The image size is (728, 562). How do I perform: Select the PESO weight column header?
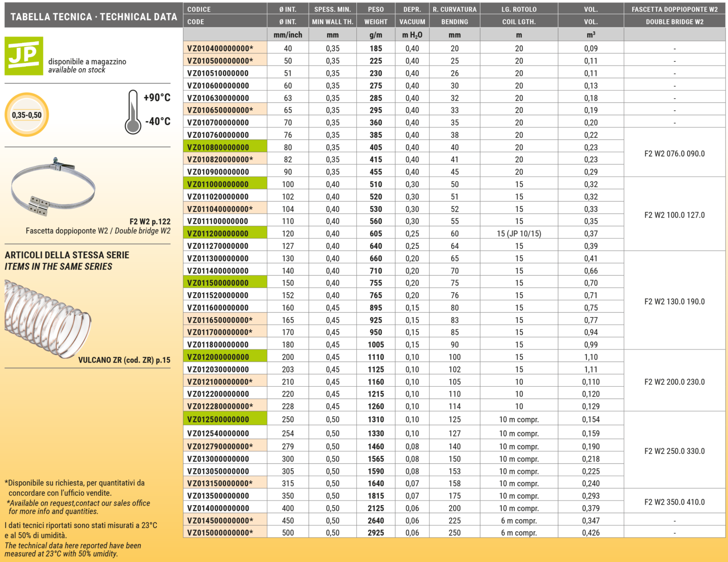click(x=375, y=9)
